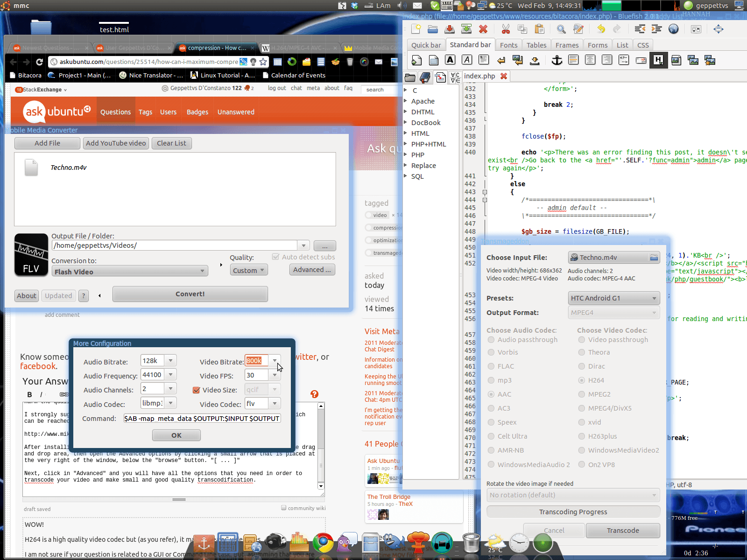This screenshot has width=747, height=560.
Task: Click bookmark star in Chrome address bar
Action: coord(263,62)
